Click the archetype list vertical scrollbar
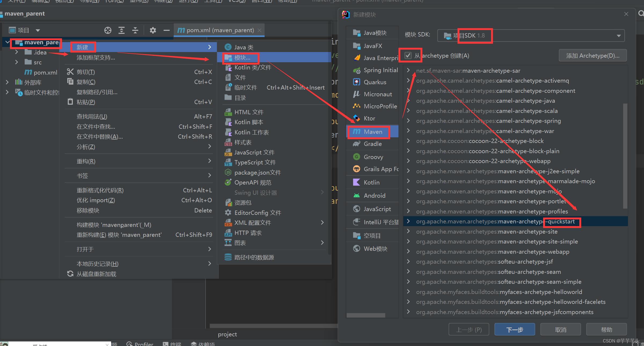644x346 pixels. pyautogui.click(x=625, y=156)
